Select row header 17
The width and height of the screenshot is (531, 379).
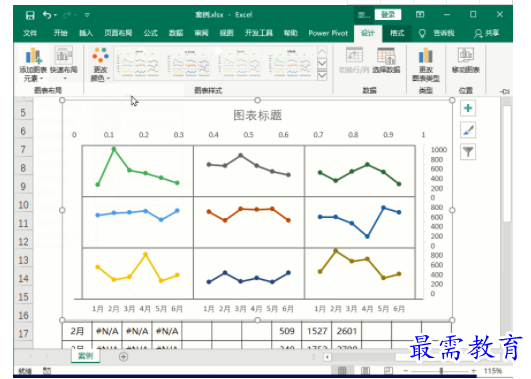click(23, 334)
